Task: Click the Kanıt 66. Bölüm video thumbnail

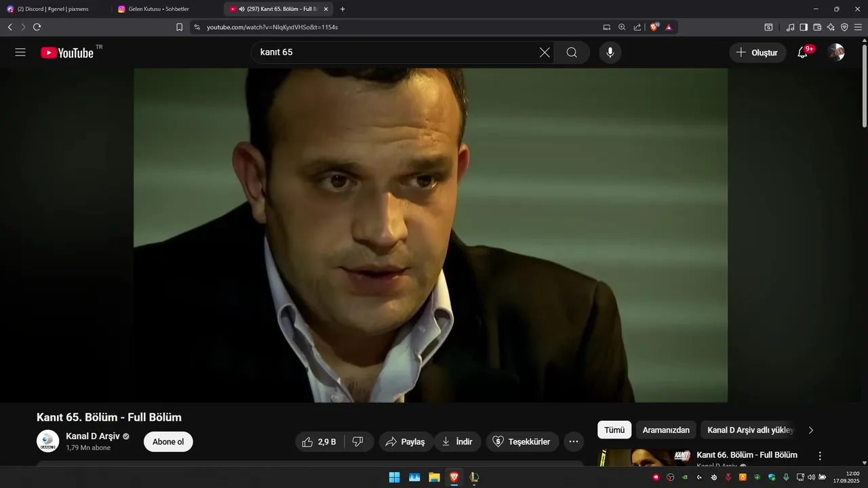Action: (644, 458)
